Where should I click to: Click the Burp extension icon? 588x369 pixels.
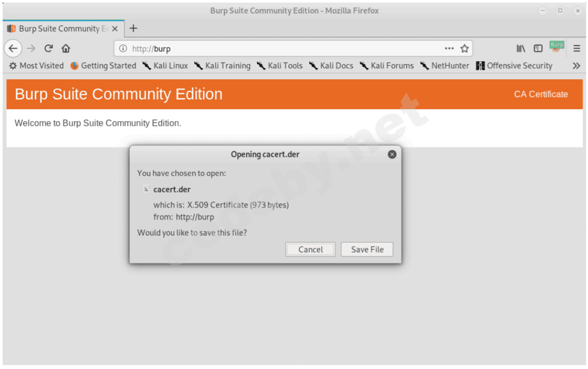556,47
